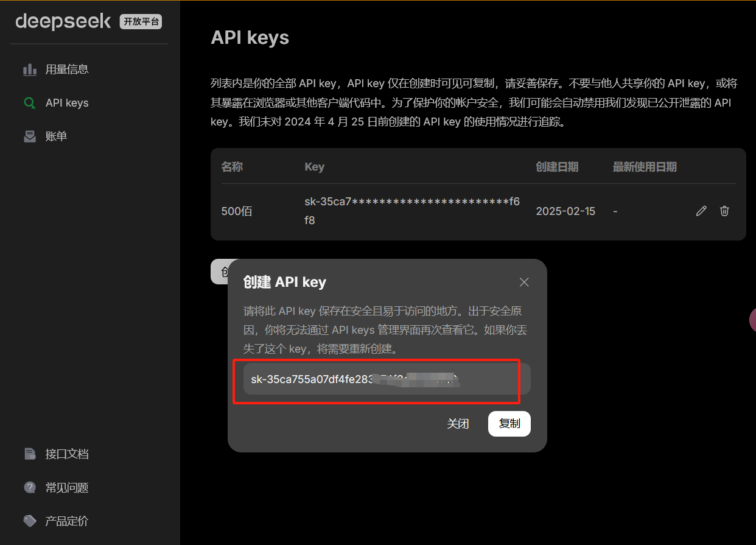Click the 创建日期 column header
756x545 pixels.
557,167
